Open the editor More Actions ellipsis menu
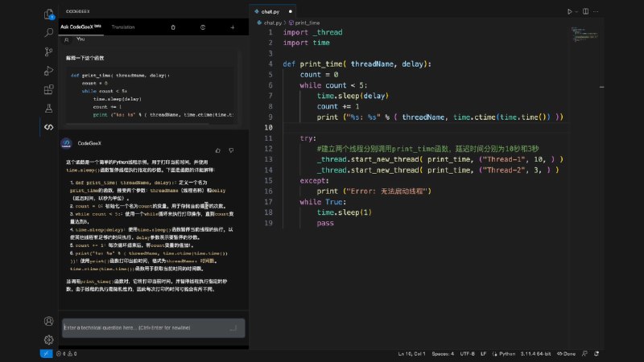The image size is (644, 362). tap(597, 12)
